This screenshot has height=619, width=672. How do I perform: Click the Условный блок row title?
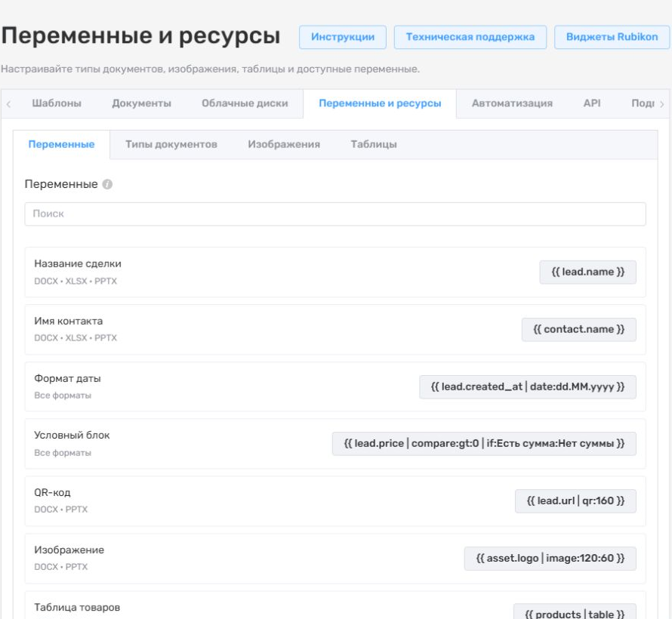[72, 436]
